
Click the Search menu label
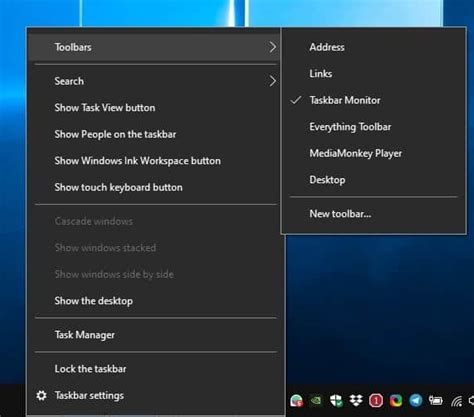pos(69,81)
